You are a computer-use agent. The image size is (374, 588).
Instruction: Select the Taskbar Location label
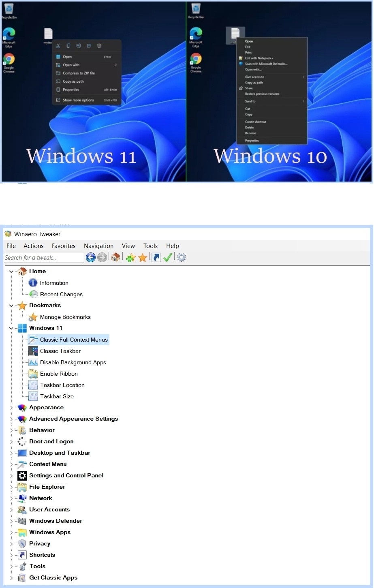point(62,385)
